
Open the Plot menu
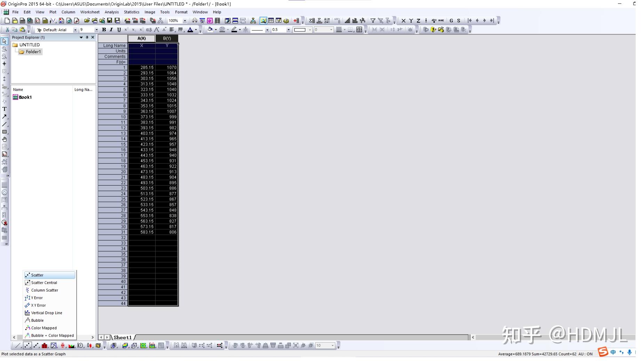tap(53, 12)
